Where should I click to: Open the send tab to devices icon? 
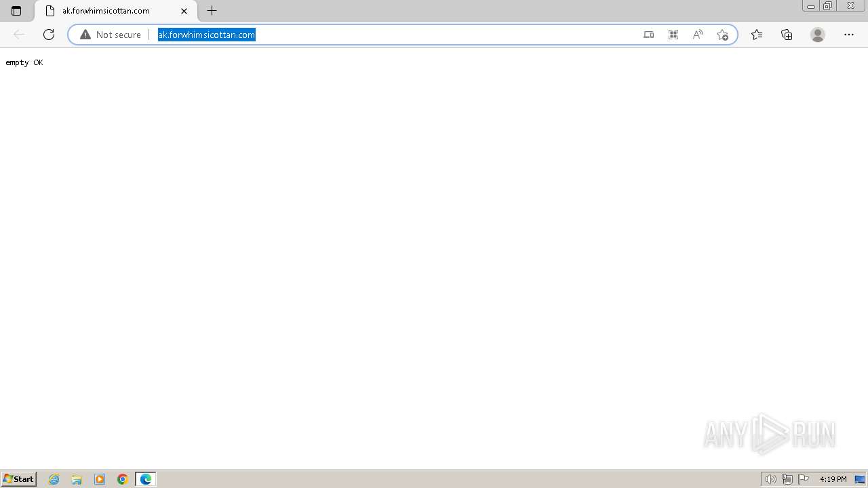point(649,35)
